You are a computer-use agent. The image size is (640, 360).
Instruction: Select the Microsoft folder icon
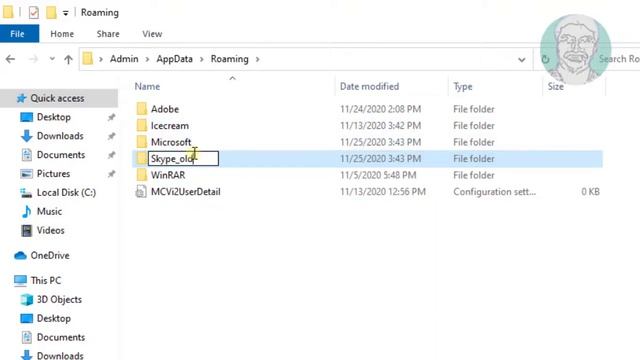point(142,142)
